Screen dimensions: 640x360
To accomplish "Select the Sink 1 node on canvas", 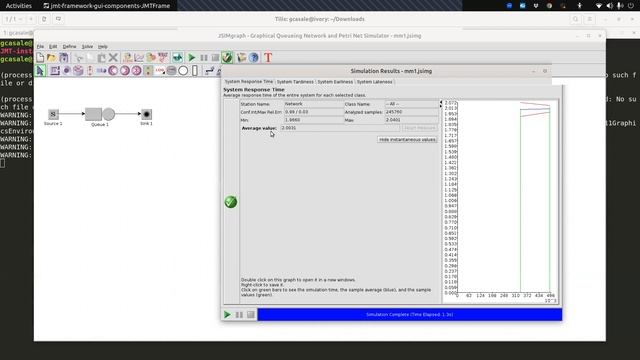I will 146,114.
